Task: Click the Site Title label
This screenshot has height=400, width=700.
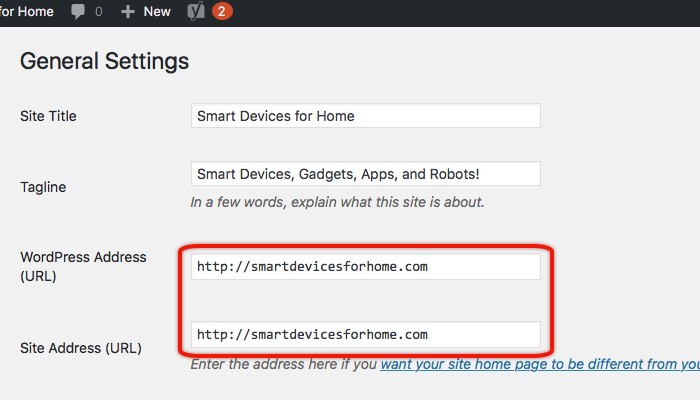Action: 48,116
